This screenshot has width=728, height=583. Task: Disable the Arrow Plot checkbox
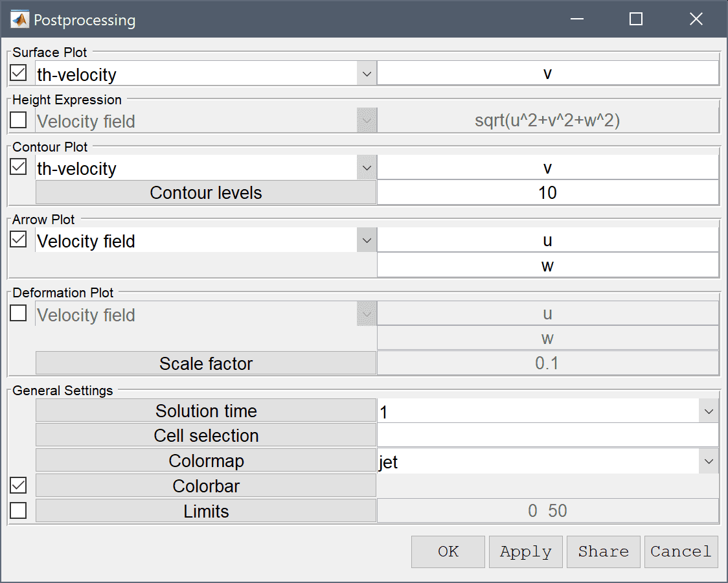tap(18, 240)
